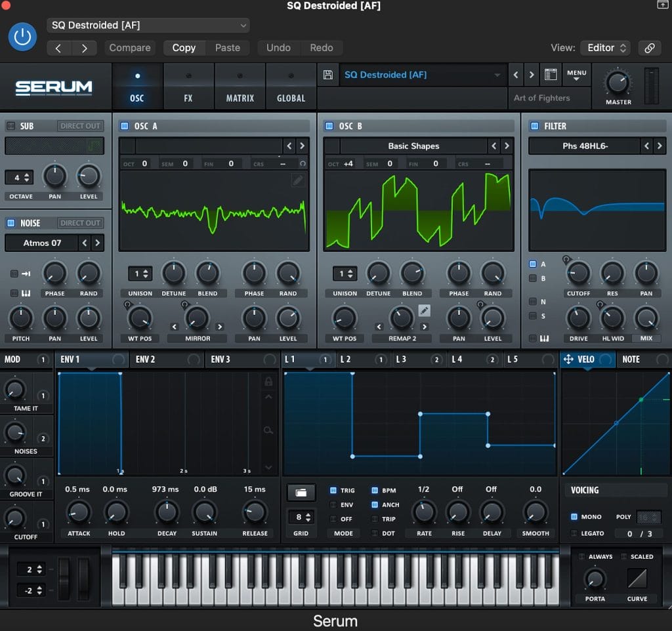Screen dimensions: 672x631
Task: Change the LFO GRID value stepper
Action: [301, 517]
